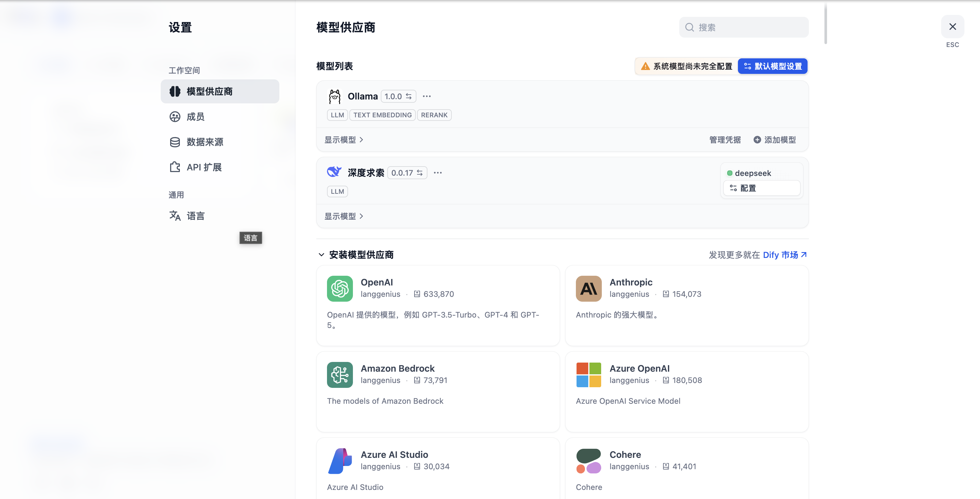Image resolution: width=980 pixels, height=499 pixels.
Task: Click 'The models of Amazon Bedrock' description
Action: point(385,401)
